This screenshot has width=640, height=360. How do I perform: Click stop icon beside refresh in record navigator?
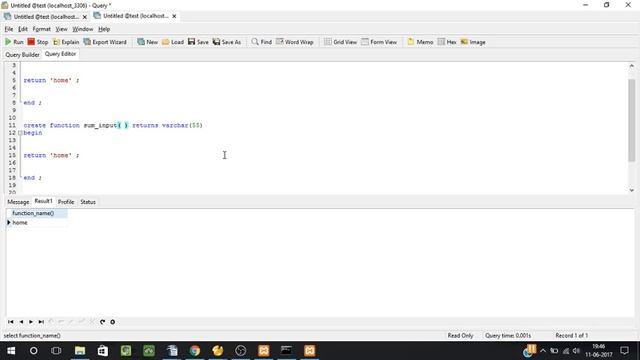coord(113,322)
